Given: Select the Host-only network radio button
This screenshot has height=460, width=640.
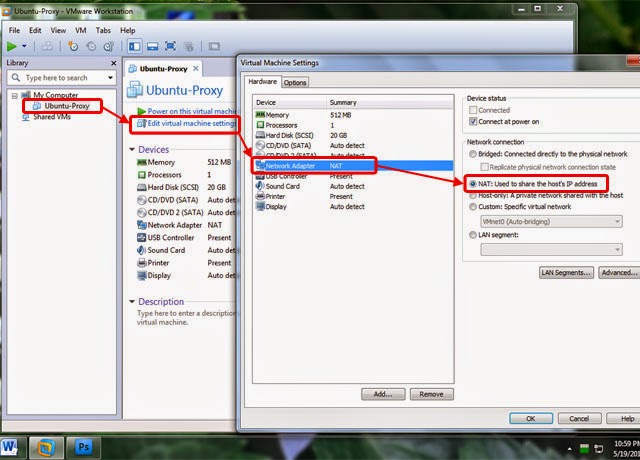Looking at the screenshot, I should click(473, 196).
